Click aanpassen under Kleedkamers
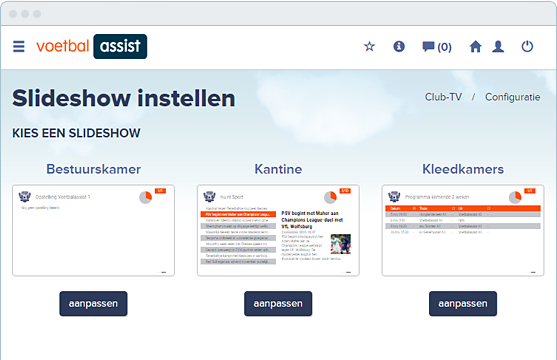Screen dimensions: 557x360 pos(463,303)
